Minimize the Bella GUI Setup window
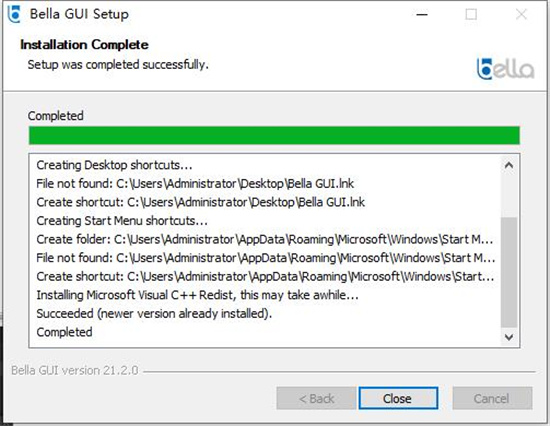This screenshot has width=550, height=426. (422, 14)
